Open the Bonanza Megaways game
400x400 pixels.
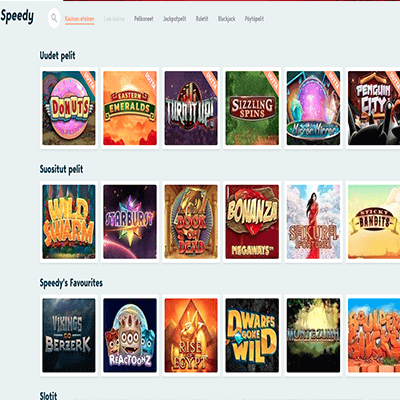252,222
